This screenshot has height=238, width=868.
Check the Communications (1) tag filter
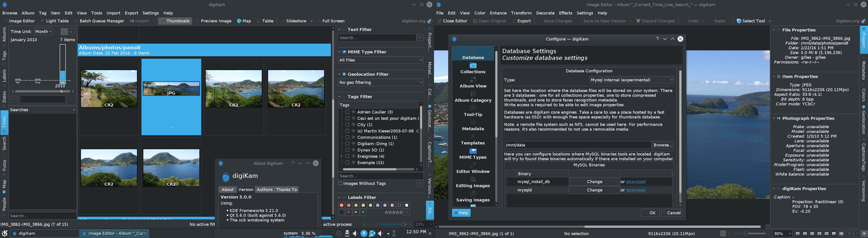[x=347, y=137]
